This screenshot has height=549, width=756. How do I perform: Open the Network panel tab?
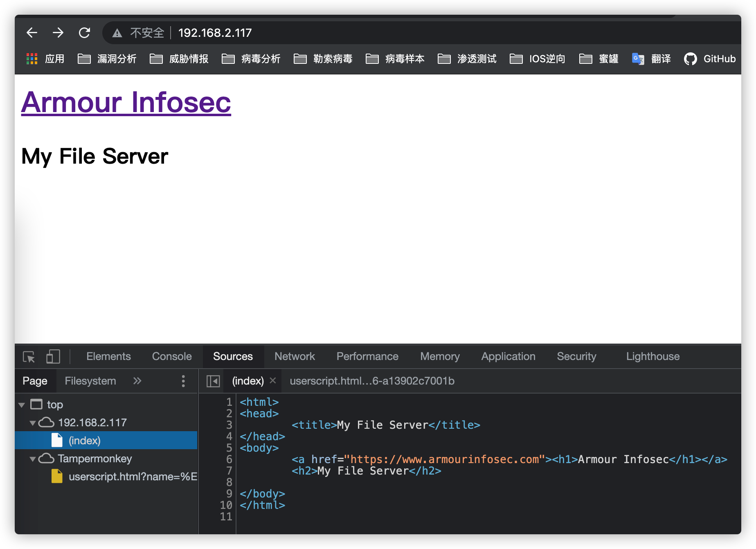295,356
